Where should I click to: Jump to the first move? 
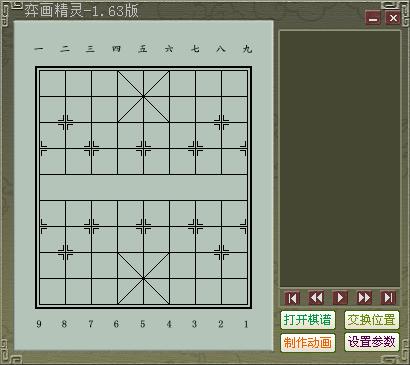(292, 298)
